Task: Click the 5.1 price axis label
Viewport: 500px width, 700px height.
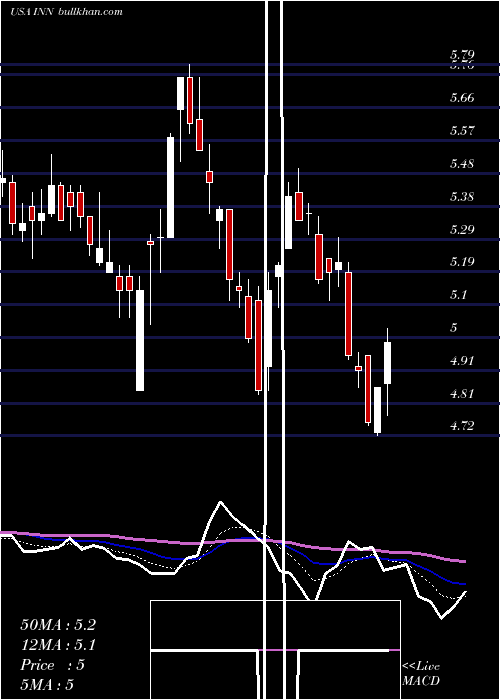Action: (458, 295)
